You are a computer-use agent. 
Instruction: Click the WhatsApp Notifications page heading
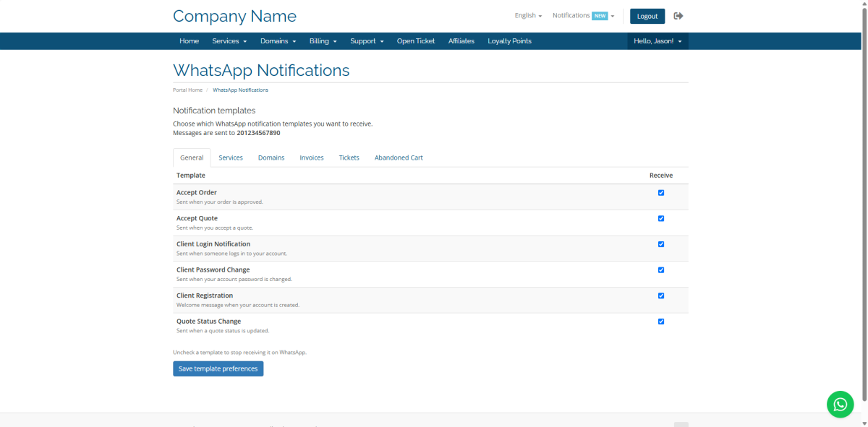point(261,71)
